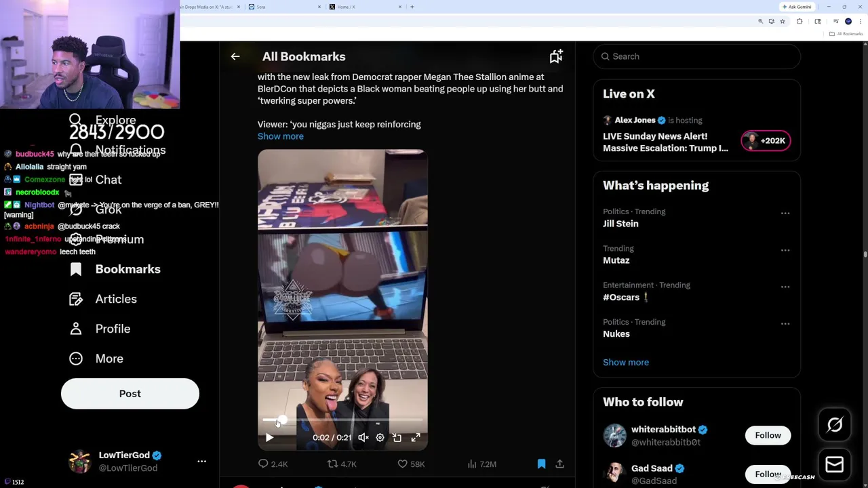
Task: Open options for Nukes trend
Action: 785,323
